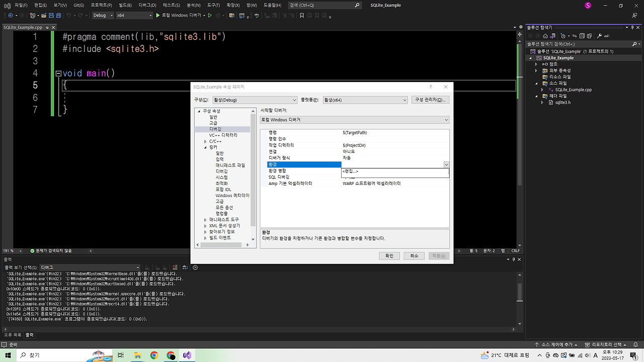
Task: Open the 파일(F) menu
Action: [x=21, y=5]
